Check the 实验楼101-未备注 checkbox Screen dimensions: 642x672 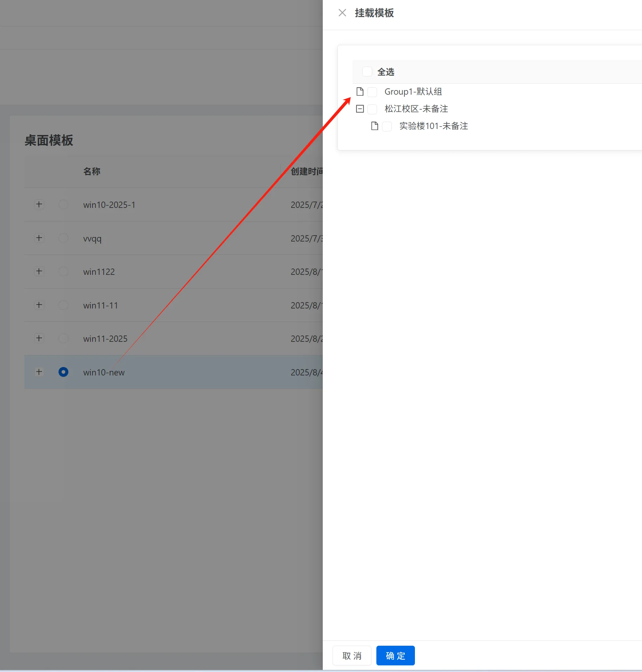click(x=387, y=127)
